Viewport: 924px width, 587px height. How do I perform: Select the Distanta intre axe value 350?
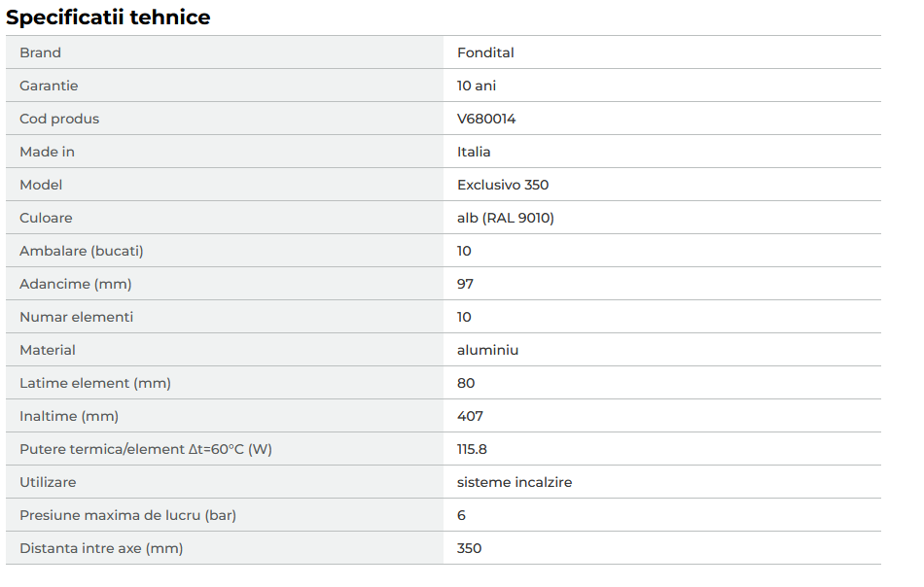[x=469, y=548]
